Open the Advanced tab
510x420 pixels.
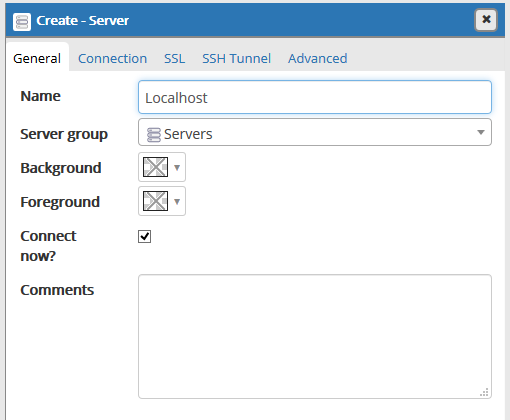(x=318, y=59)
